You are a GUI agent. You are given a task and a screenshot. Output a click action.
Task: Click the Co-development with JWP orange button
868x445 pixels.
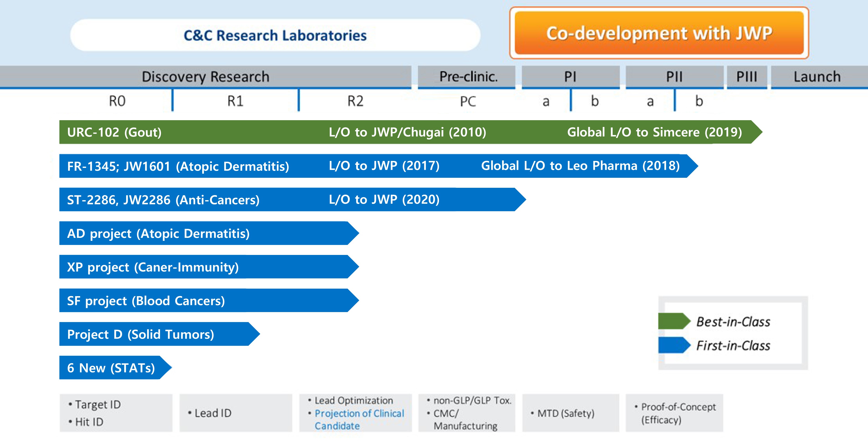point(659,33)
